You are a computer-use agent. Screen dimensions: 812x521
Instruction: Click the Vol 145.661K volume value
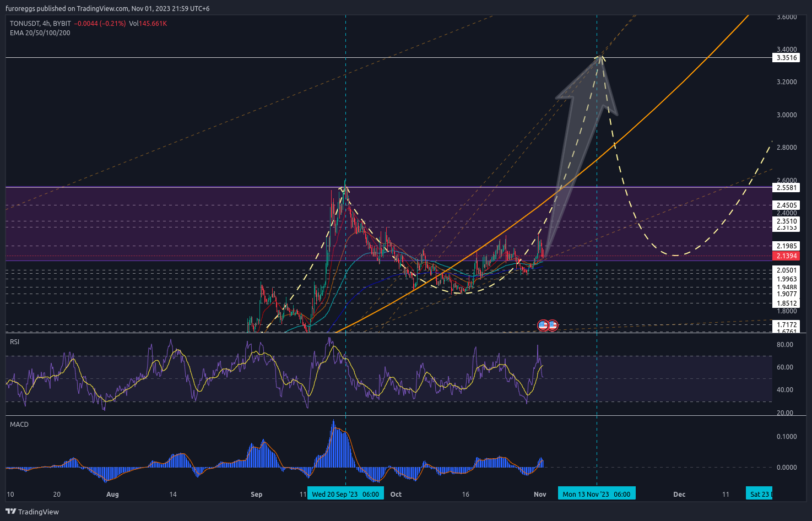pos(148,24)
